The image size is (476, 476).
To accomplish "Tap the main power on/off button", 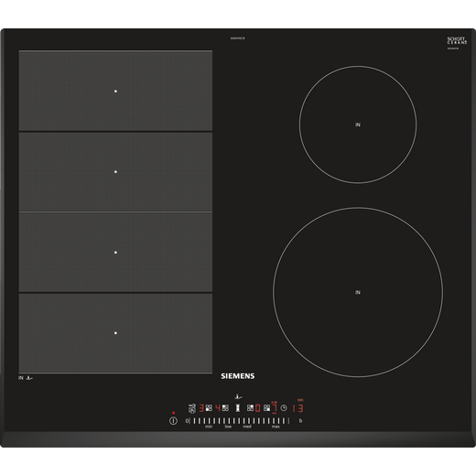I will 173,421.
